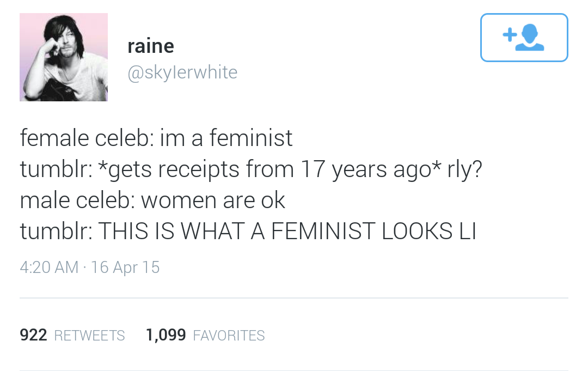The height and width of the screenshot is (371, 588).
Task: Click 'rly?' at end of second line
Action: click(464, 169)
